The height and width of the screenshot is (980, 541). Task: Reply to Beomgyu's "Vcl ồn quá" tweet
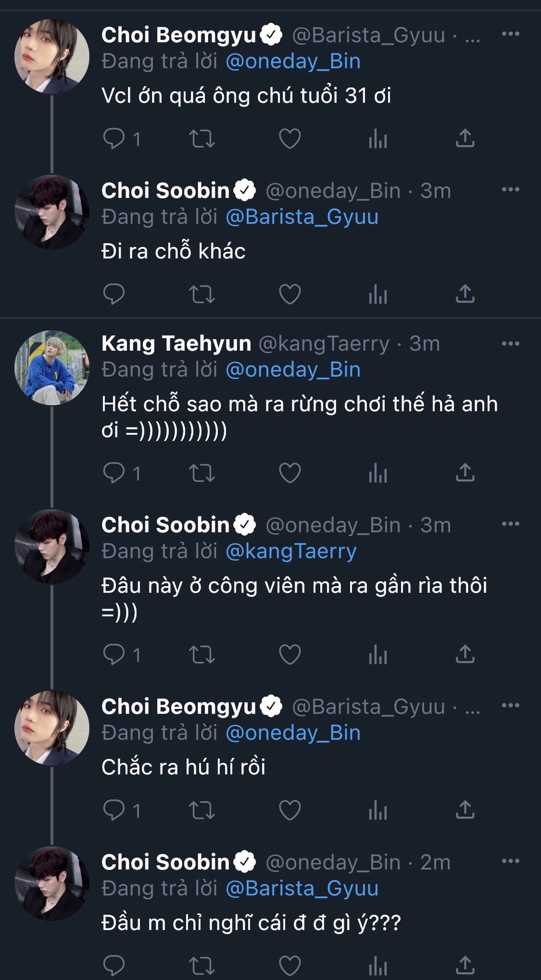coord(114,138)
